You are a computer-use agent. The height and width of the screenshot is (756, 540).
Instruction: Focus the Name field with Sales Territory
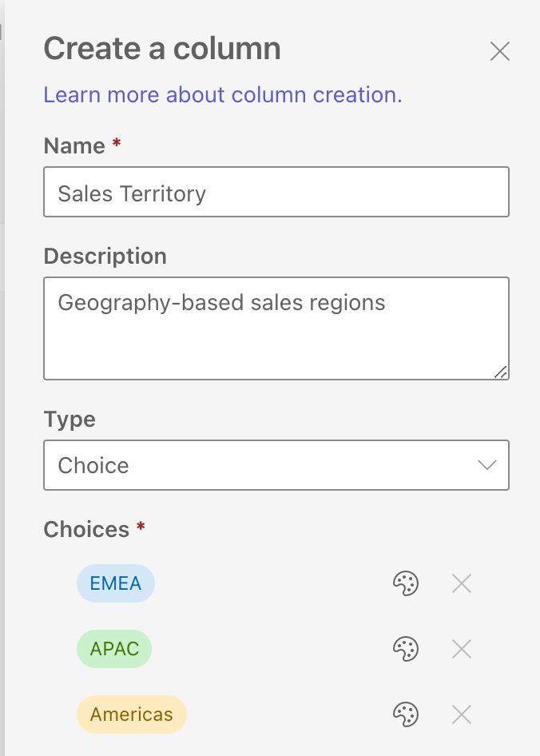pos(276,193)
